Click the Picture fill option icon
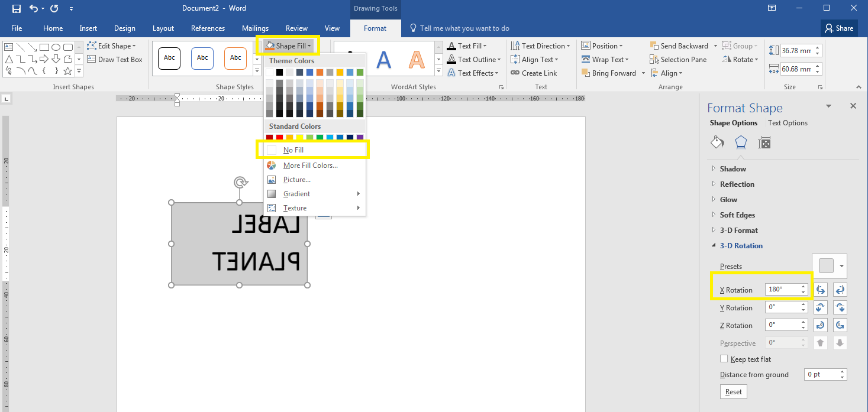 coord(272,180)
